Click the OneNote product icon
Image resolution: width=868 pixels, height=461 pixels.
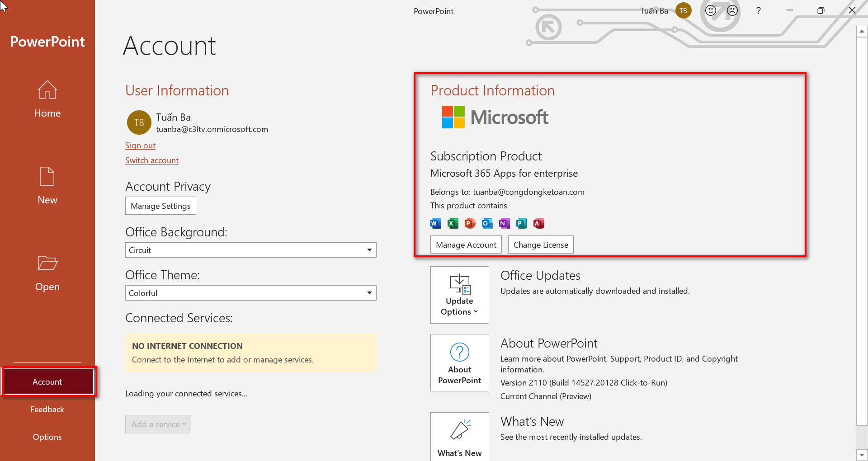505,223
